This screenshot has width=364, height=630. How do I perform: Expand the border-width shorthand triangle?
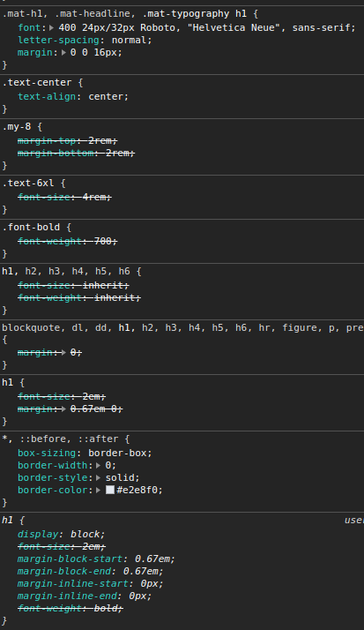pos(99,466)
